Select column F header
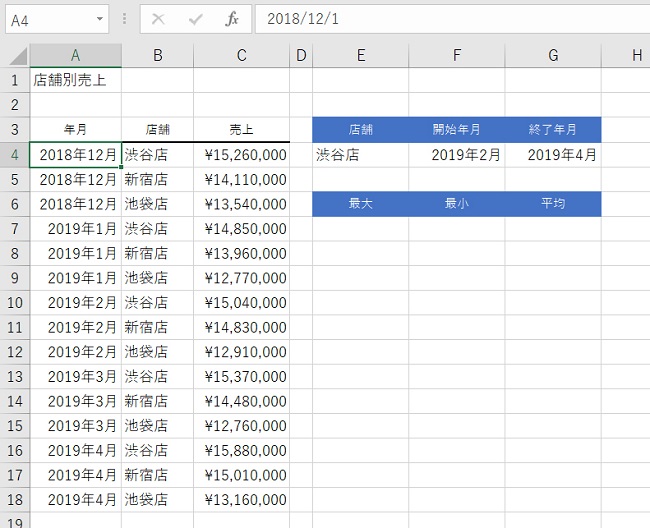Image resolution: width=650 pixels, height=528 pixels. point(456,56)
